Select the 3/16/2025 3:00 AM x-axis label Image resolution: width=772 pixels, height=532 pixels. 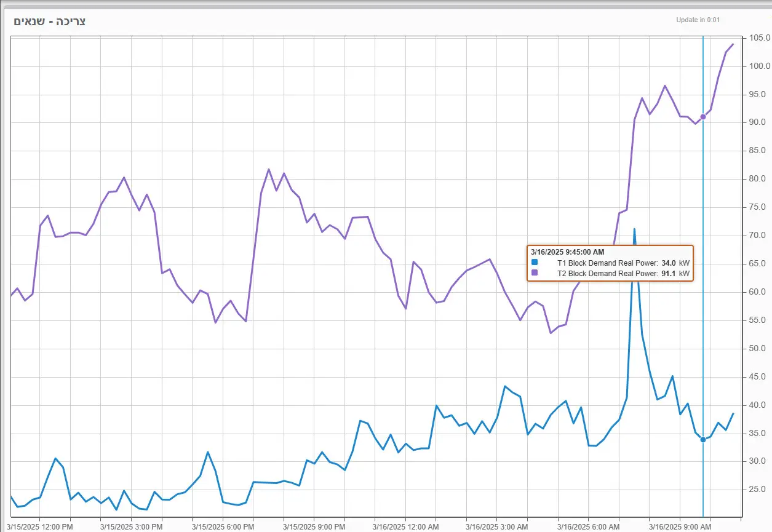click(x=497, y=527)
